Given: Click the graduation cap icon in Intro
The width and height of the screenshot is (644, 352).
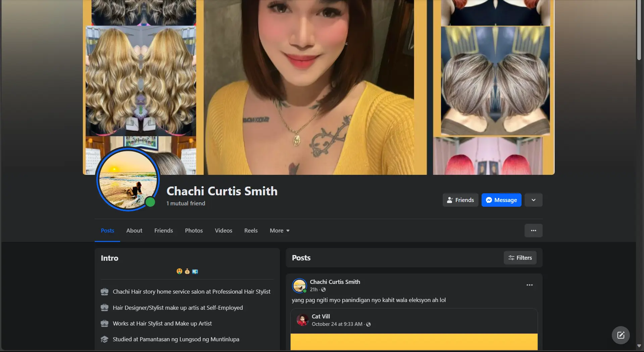Looking at the screenshot, I should click(x=105, y=339).
